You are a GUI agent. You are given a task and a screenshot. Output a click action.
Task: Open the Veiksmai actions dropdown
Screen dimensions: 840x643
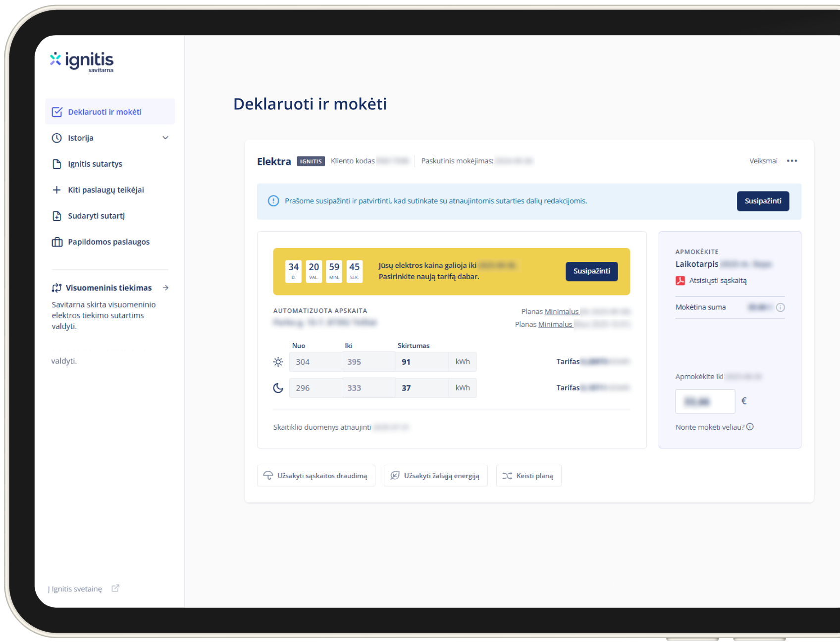[x=763, y=161]
